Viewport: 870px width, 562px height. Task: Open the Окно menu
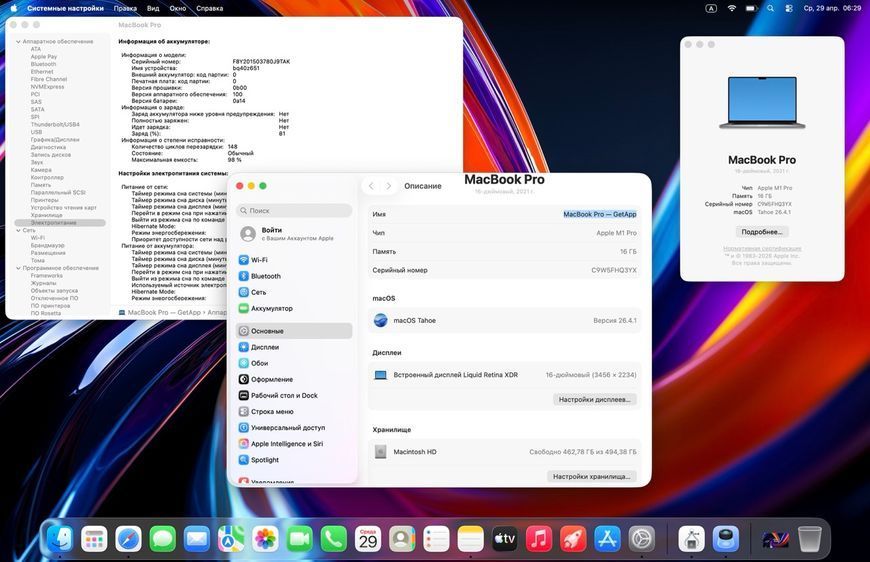(x=178, y=8)
